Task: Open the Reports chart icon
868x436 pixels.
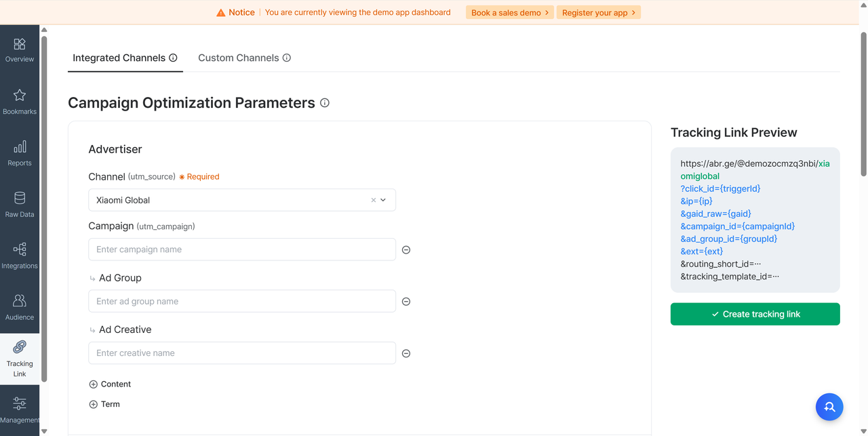Action: click(20, 147)
